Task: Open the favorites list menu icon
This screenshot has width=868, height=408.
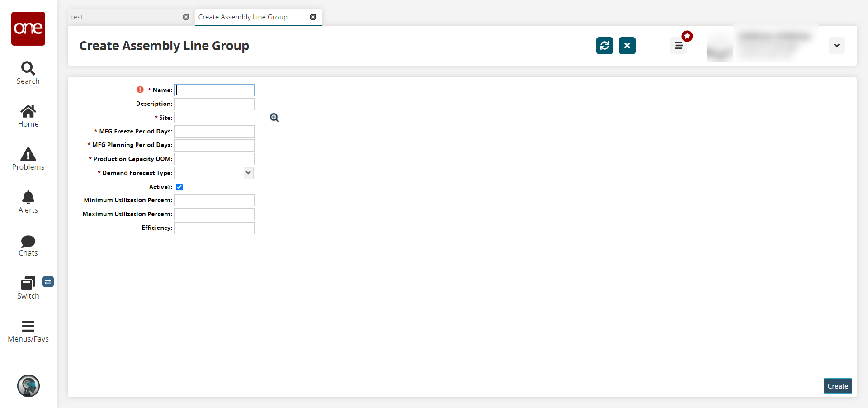Action: click(679, 46)
